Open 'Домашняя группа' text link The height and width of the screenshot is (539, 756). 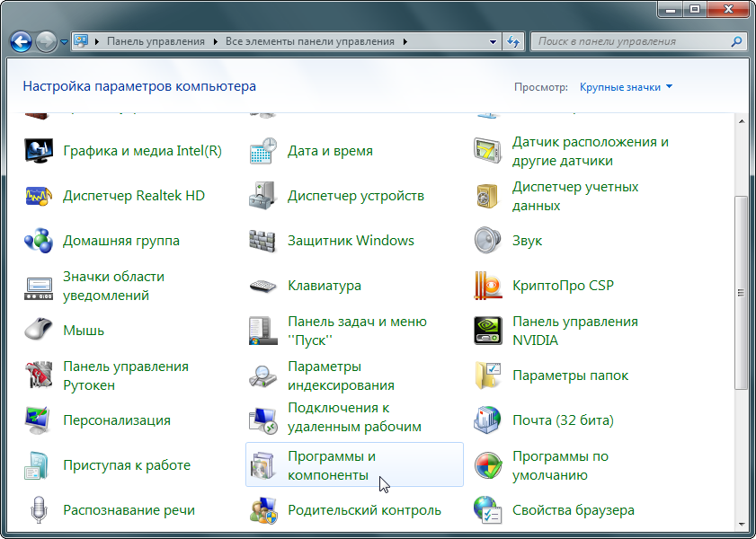coord(121,241)
